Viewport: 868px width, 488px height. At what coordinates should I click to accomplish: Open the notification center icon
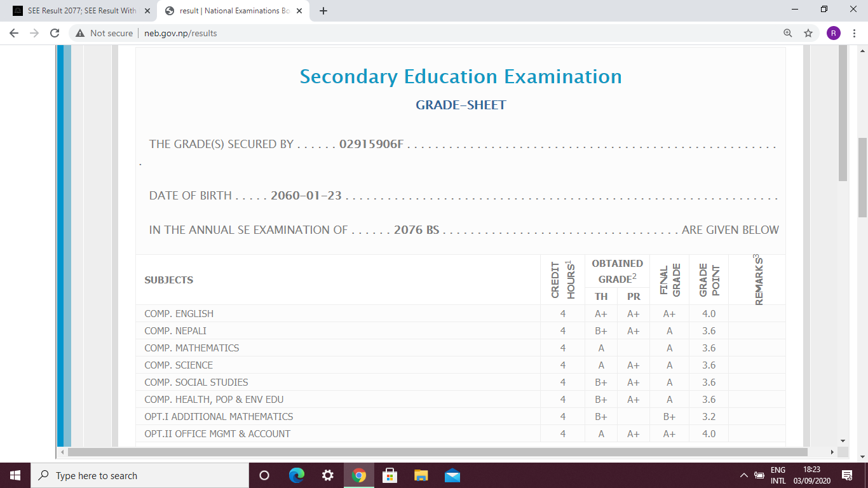(x=846, y=475)
